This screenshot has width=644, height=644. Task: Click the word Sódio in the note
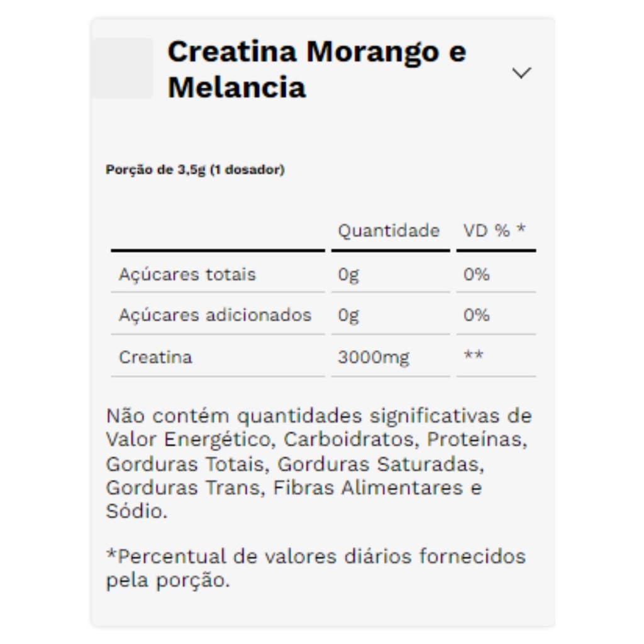(136, 511)
